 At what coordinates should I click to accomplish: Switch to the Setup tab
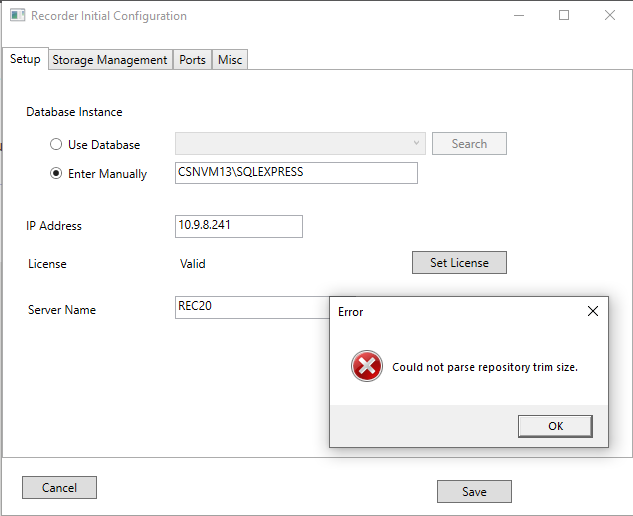coord(25,59)
